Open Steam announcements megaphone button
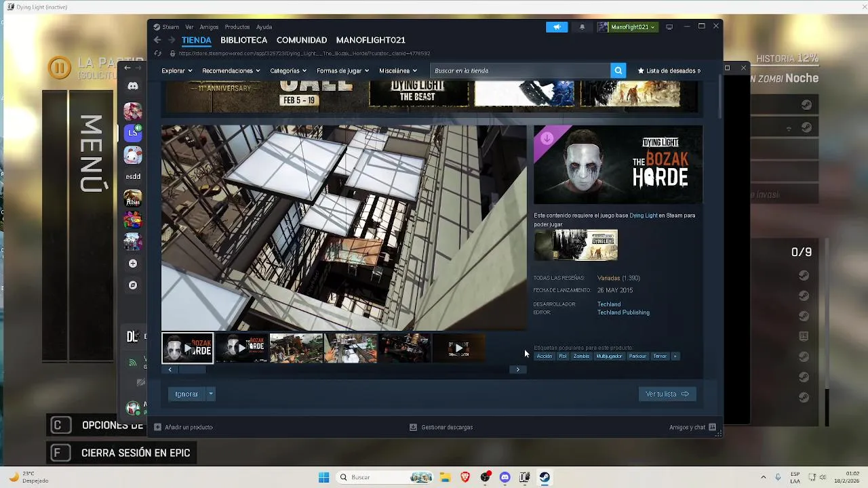 (x=557, y=27)
